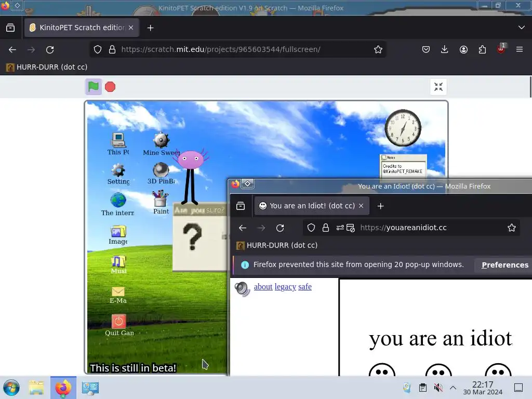This screenshot has height=399, width=532.
Task: Stop the Scratch project with red stop button
Action: 110,87
